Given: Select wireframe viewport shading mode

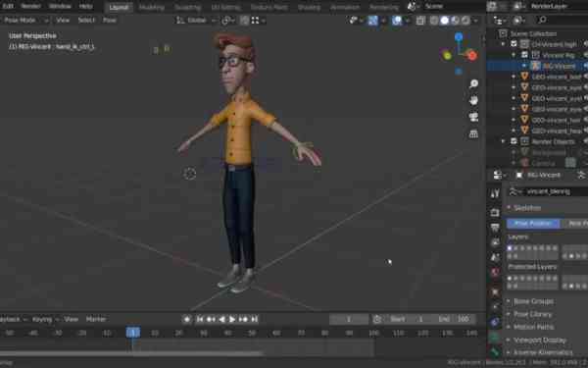Looking at the screenshot, I should pyautogui.click(x=434, y=21).
